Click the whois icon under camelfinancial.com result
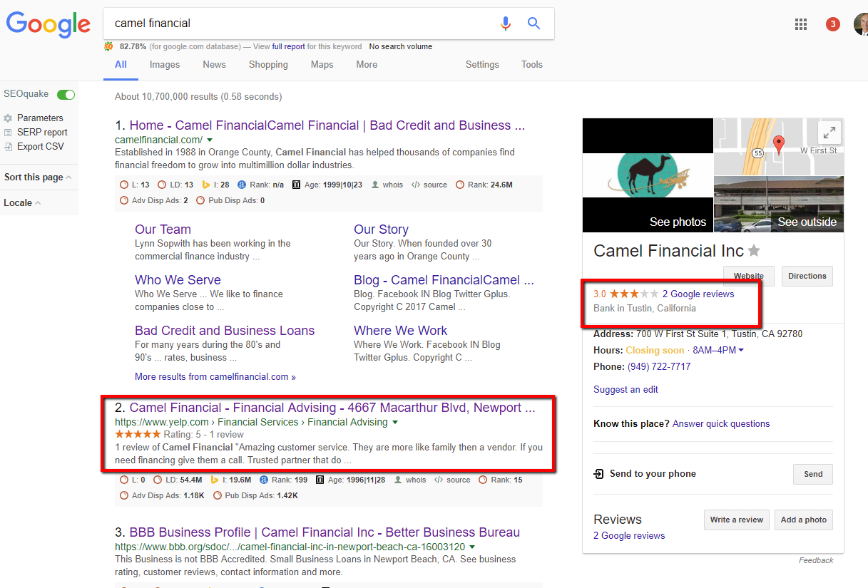The image size is (868, 588). click(375, 185)
